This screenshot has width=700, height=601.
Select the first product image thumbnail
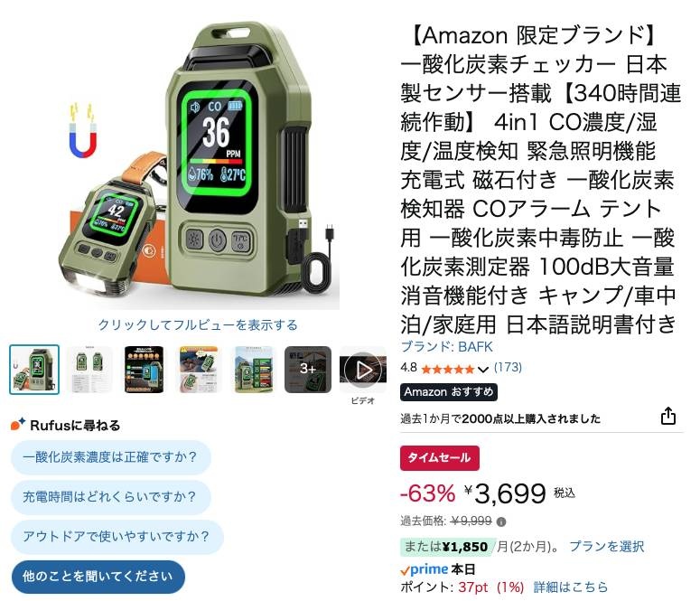pos(34,370)
